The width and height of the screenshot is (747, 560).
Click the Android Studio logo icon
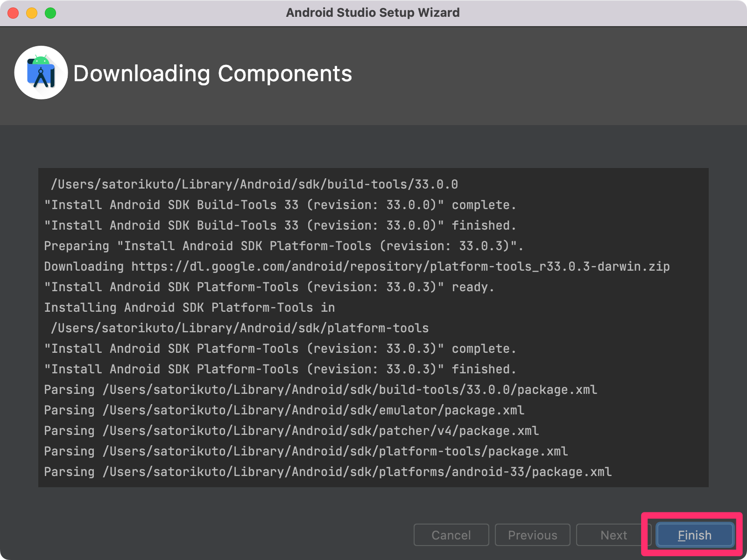click(40, 73)
